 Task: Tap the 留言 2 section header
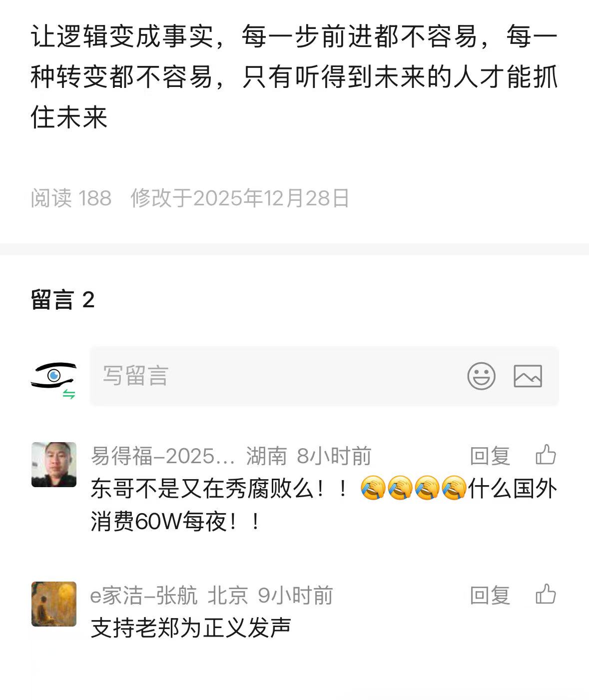[x=63, y=300]
